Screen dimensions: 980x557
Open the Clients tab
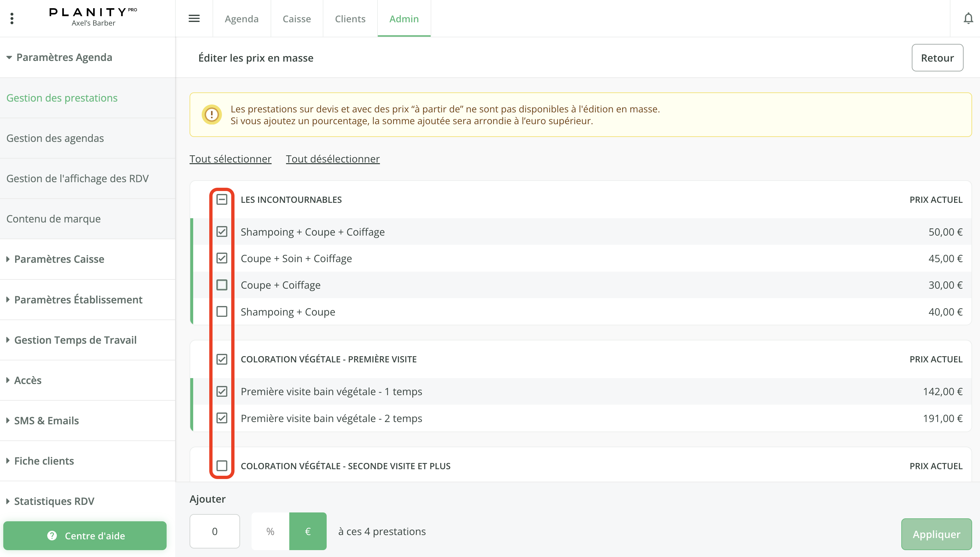click(350, 19)
